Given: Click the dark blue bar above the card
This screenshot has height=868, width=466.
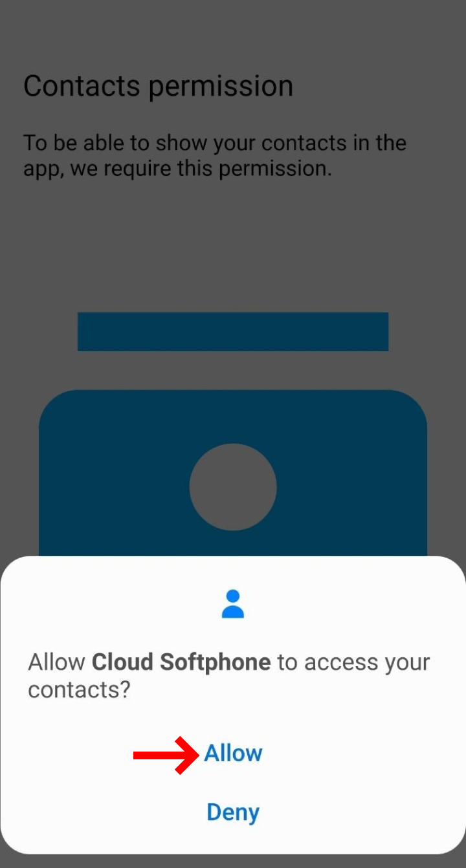Looking at the screenshot, I should coord(233,332).
